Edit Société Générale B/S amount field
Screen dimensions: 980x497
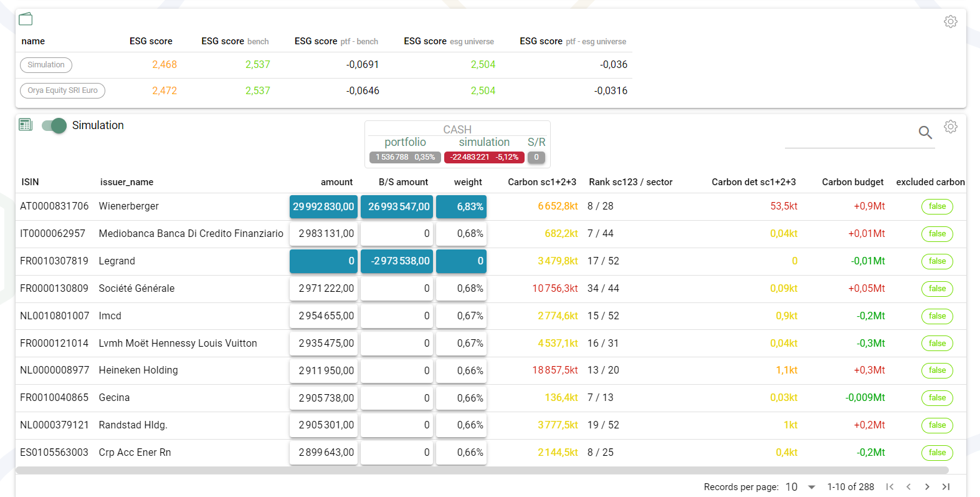click(397, 289)
